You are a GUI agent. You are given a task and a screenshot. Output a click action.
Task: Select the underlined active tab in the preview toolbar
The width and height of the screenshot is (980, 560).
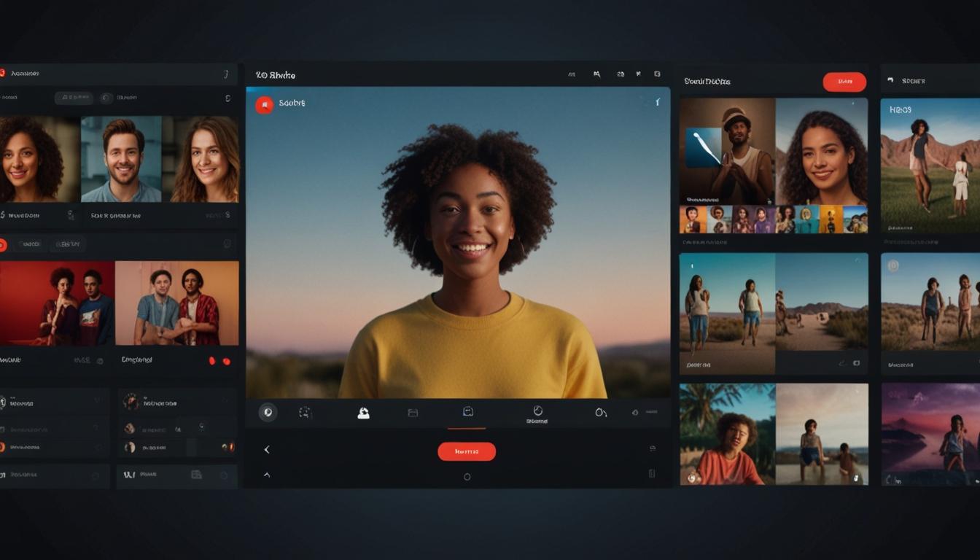(x=467, y=413)
